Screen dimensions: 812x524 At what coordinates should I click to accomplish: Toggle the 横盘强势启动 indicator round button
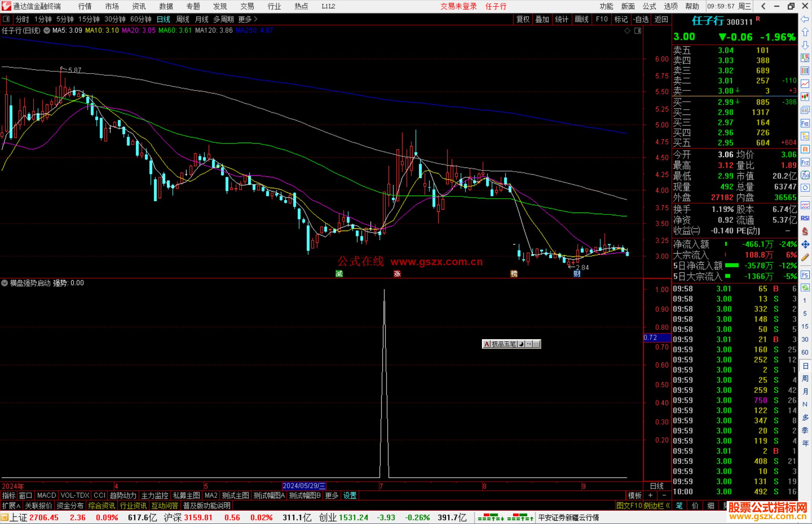click(x=5, y=283)
